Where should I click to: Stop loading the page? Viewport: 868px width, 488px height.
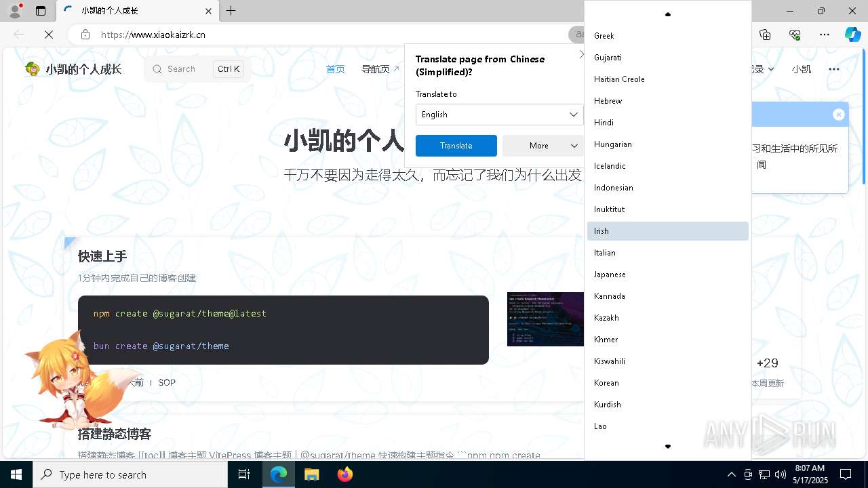pyautogui.click(x=49, y=35)
